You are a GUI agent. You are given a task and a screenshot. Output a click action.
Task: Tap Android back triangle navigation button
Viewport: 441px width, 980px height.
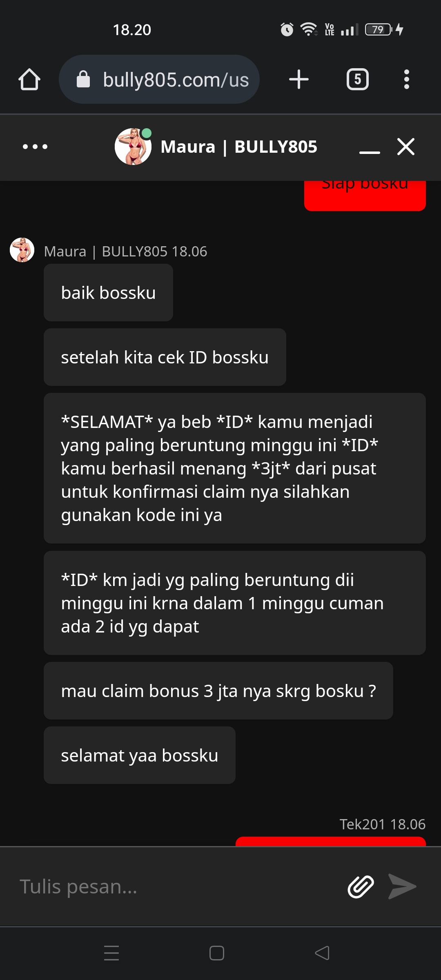322,953
